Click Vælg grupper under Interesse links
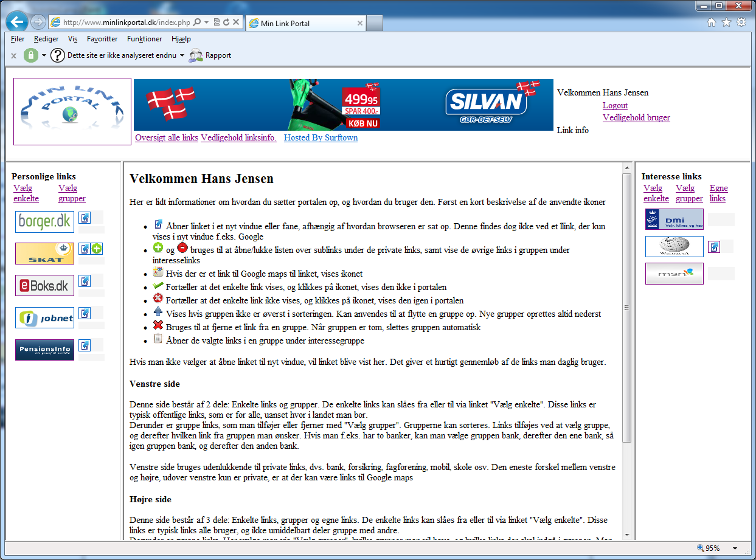 [689, 193]
